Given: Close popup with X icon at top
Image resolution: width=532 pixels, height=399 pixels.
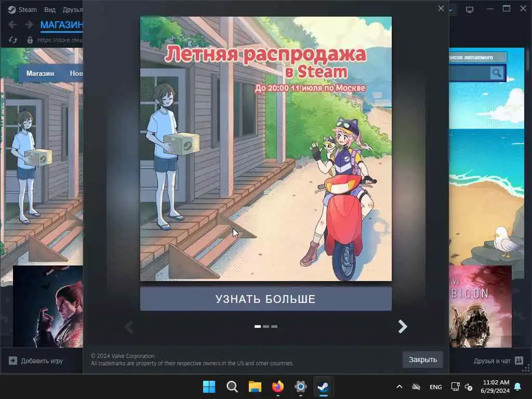Looking at the screenshot, I should click(x=441, y=8).
